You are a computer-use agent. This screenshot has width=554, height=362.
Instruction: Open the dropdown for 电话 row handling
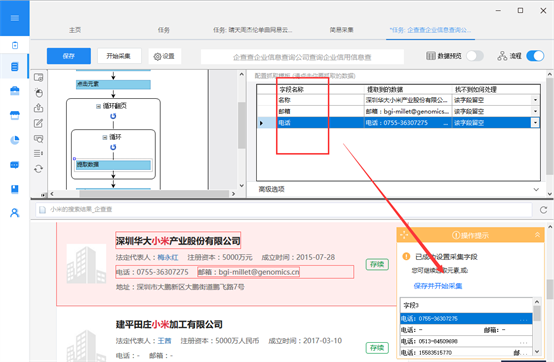[535, 123]
